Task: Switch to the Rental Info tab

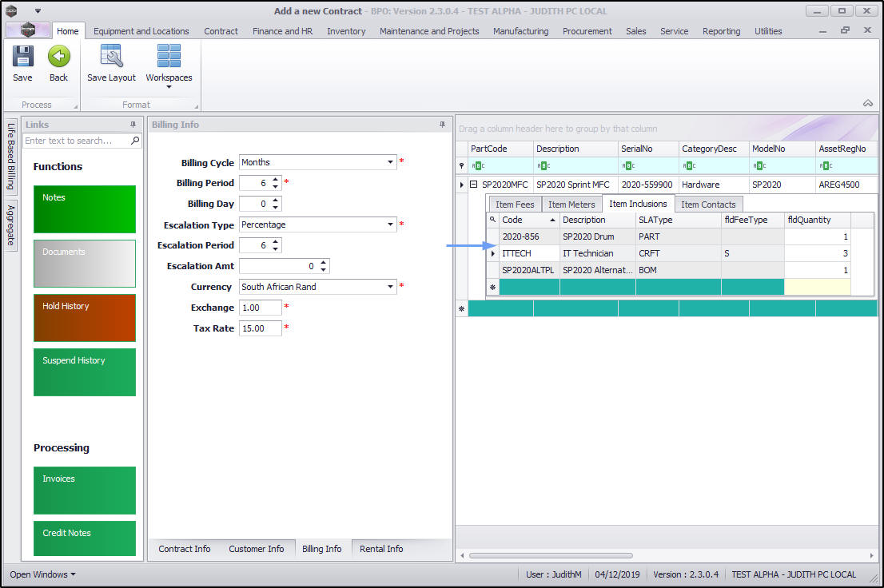Action: pos(381,549)
